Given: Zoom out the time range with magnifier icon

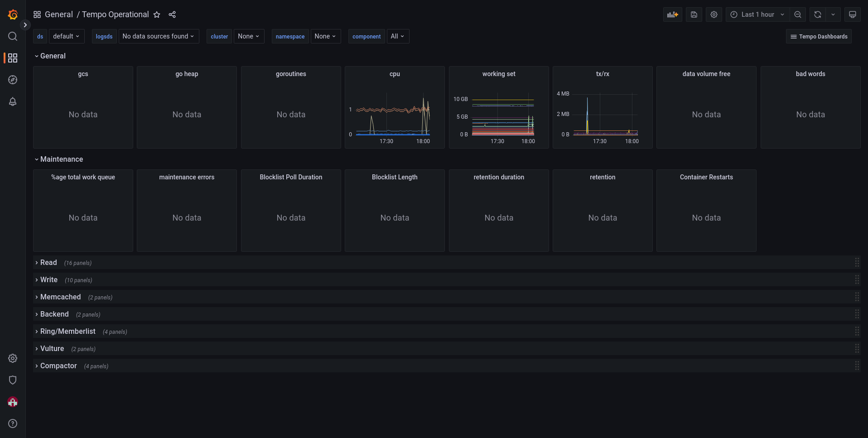Looking at the screenshot, I should click(798, 14).
